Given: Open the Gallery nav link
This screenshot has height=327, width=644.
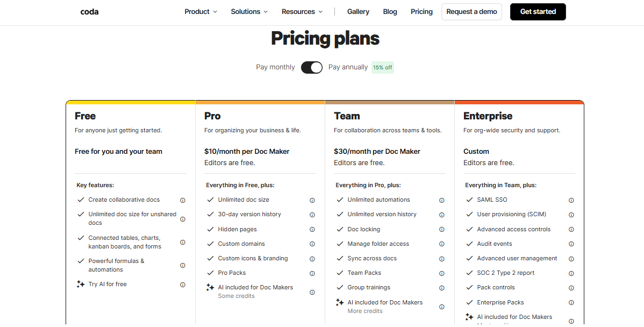Looking at the screenshot, I should tap(358, 11).
